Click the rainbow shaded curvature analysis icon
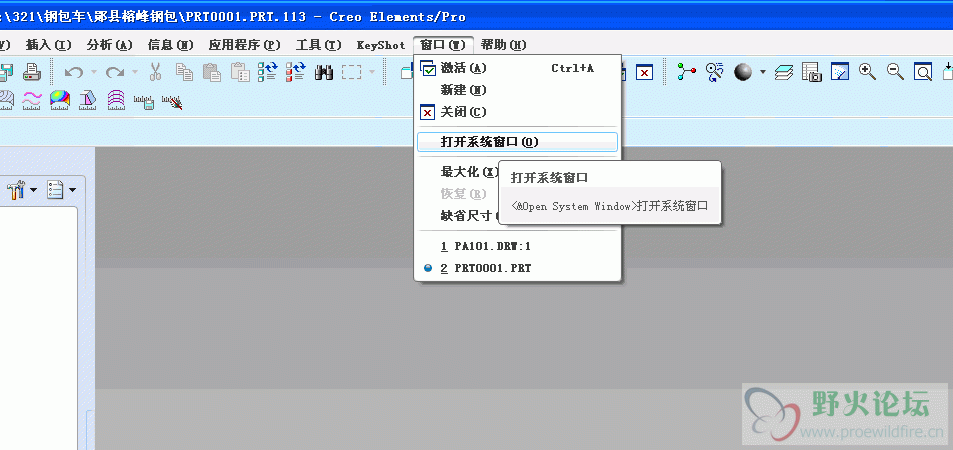Image resolution: width=953 pixels, height=450 pixels. tap(60, 100)
